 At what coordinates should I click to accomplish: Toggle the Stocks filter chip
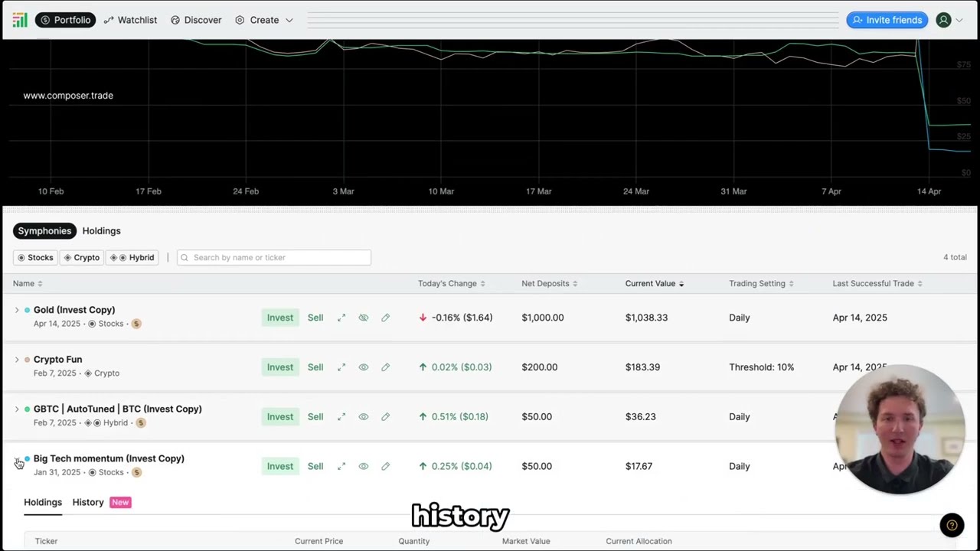pos(35,258)
